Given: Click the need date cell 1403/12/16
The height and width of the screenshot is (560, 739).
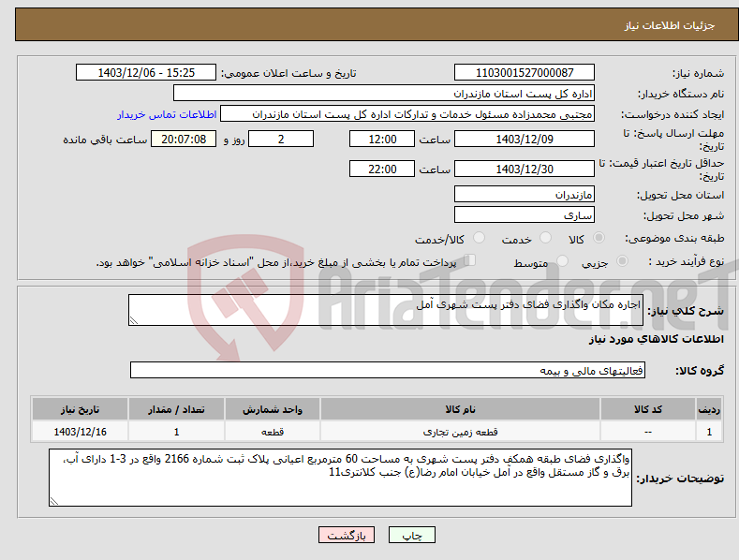Looking at the screenshot, I should pos(81,432).
